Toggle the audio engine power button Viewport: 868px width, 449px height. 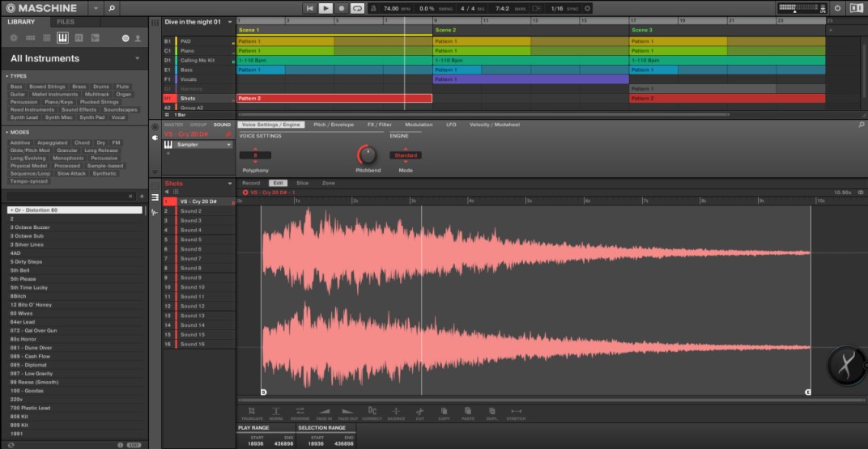[837, 8]
